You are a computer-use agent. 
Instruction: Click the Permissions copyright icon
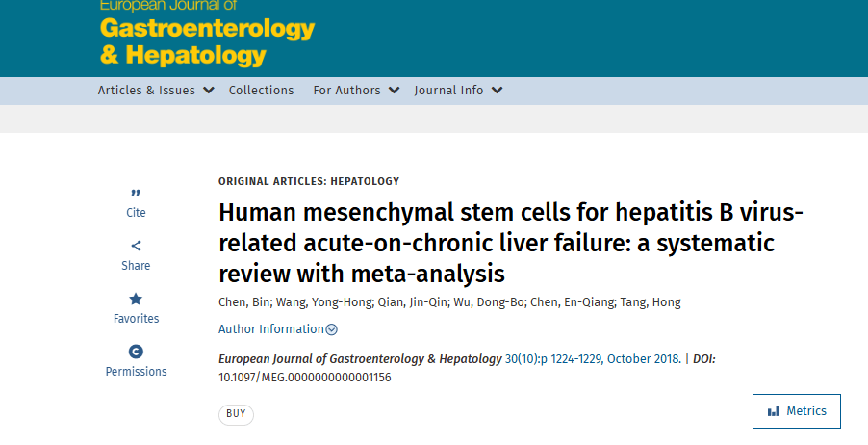[x=136, y=352]
